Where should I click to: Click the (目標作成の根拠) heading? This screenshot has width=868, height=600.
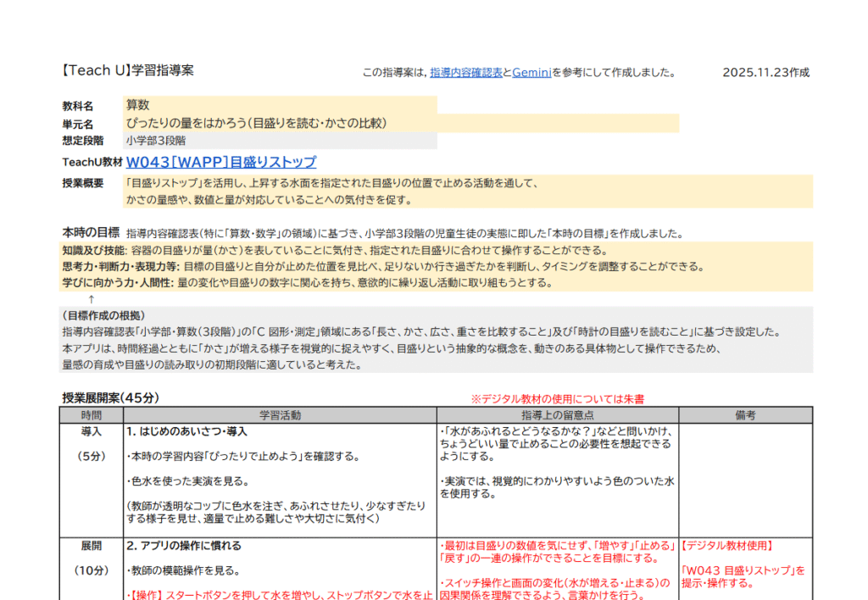(103, 315)
